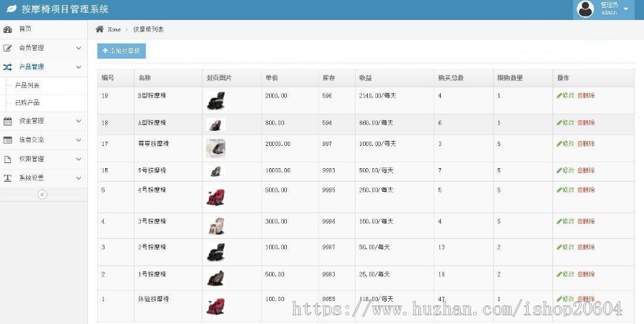Delete the 2号按摩椅 row
This screenshot has width=644, height=324.
click(586, 247)
